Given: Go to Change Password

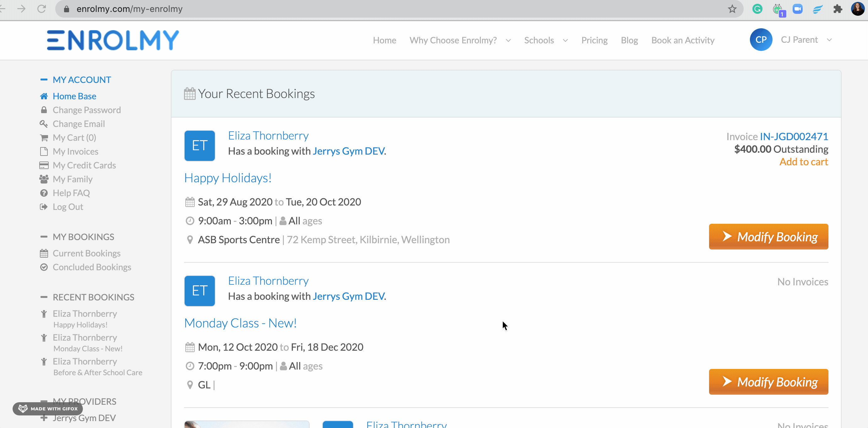Looking at the screenshot, I should [87, 110].
